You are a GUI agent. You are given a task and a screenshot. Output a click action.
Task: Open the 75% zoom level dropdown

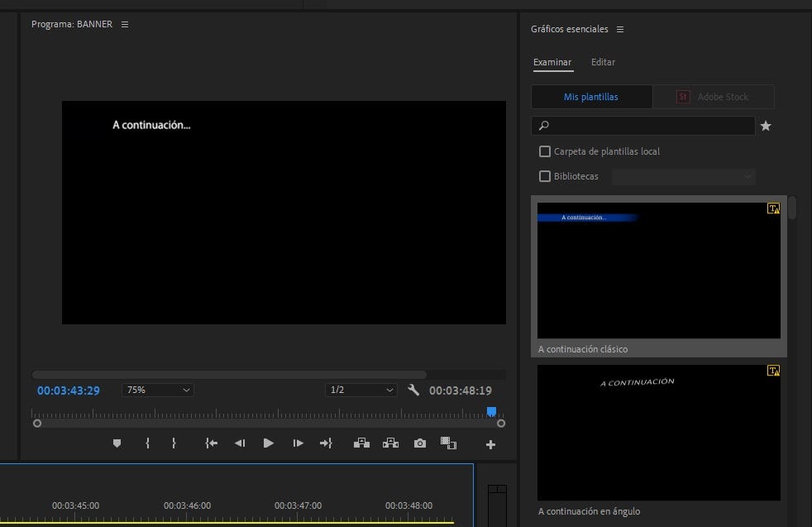pos(157,390)
